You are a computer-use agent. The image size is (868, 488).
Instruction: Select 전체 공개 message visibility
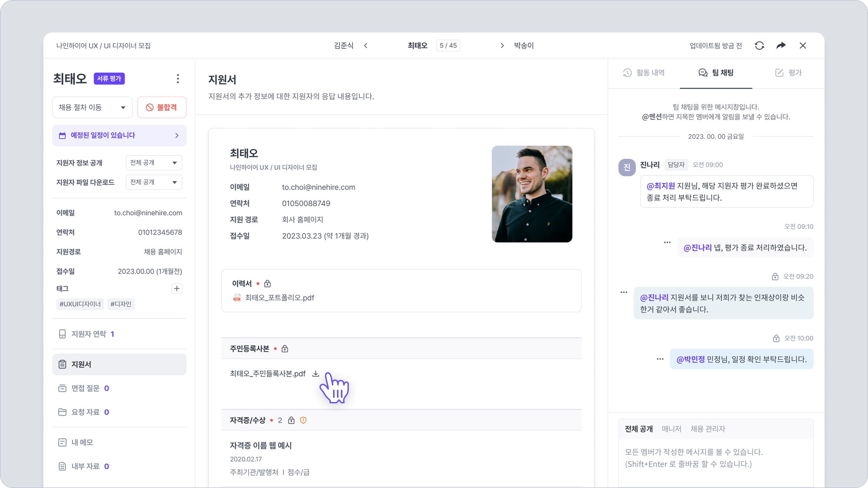pyautogui.click(x=639, y=429)
